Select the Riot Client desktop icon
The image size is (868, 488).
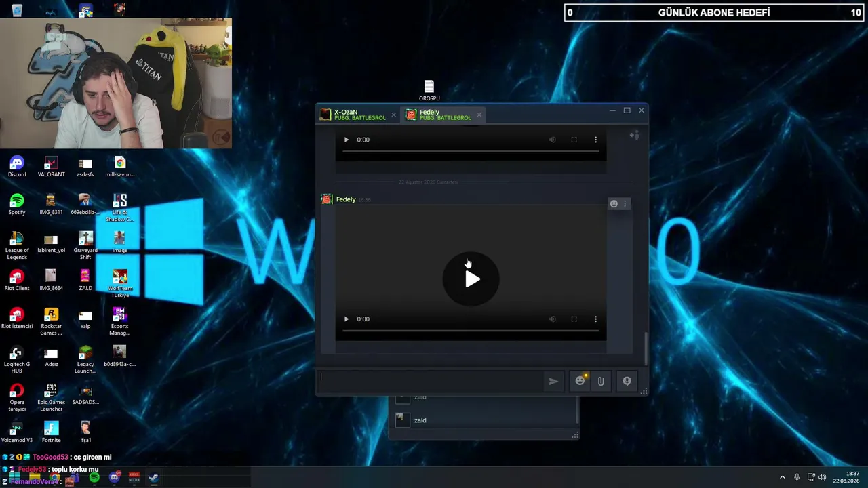click(x=17, y=281)
